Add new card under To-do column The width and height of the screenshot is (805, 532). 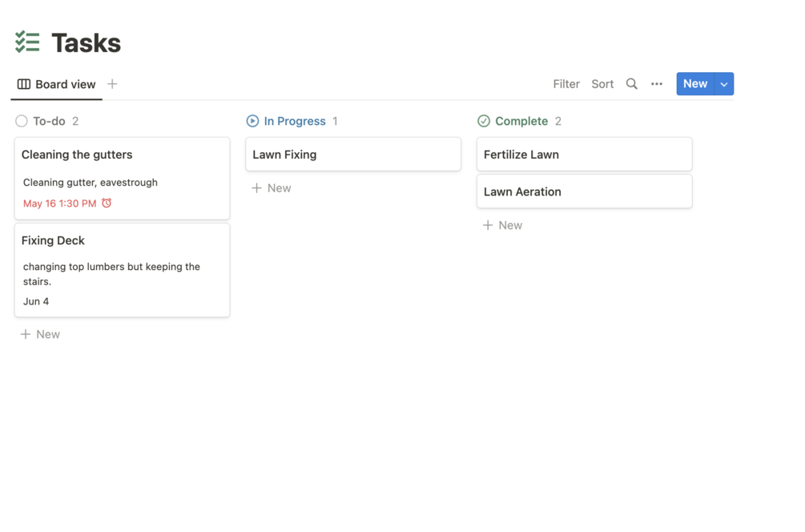click(x=40, y=334)
